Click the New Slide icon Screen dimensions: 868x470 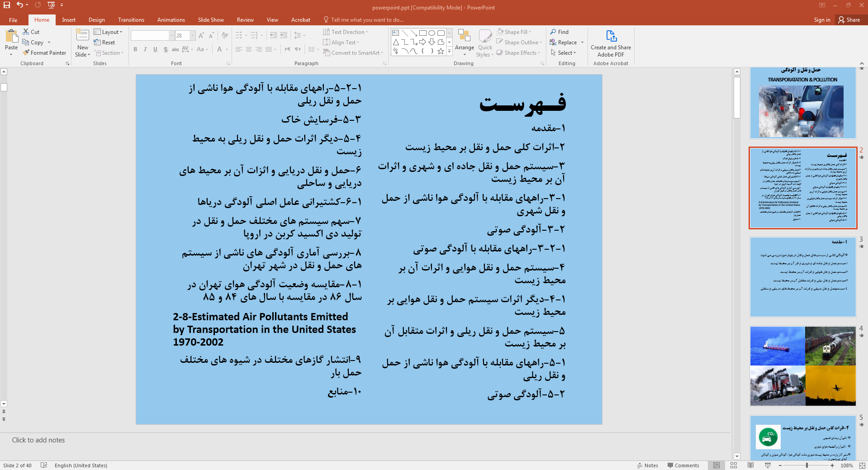click(x=83, y=35)
